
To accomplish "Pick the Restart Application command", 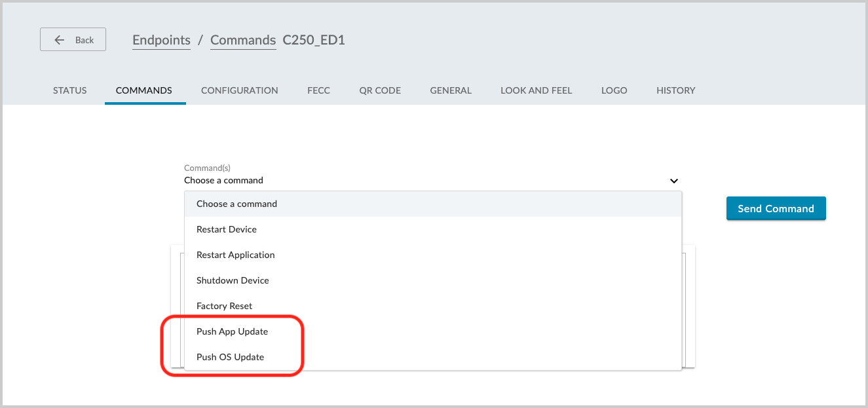I will (433, 255).
